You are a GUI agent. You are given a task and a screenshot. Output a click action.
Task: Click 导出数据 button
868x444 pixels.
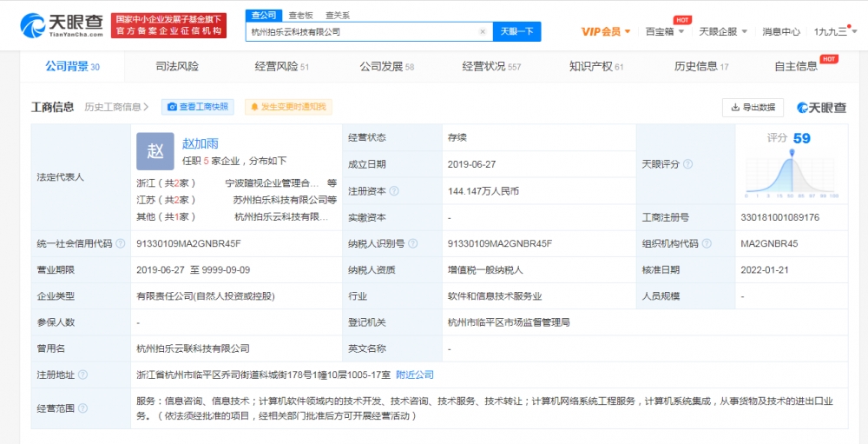pyautogui.click(x=753, y=107)
